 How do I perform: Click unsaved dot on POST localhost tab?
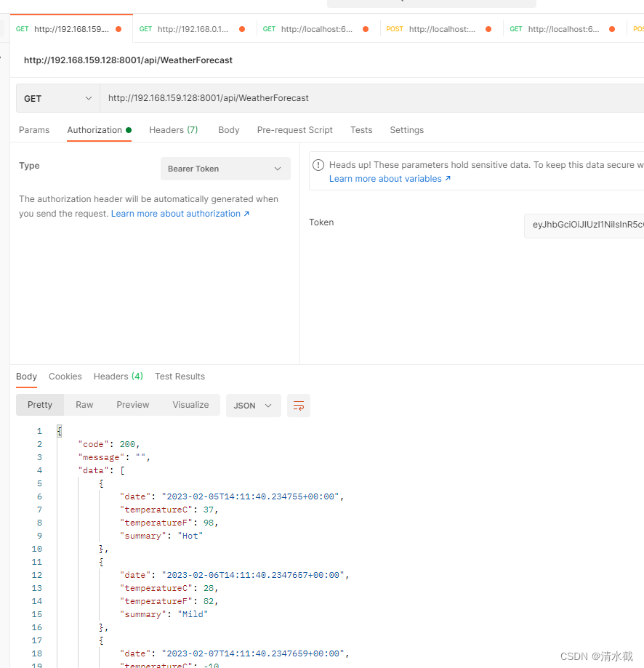pyautogui.click(x=488, y=29)
